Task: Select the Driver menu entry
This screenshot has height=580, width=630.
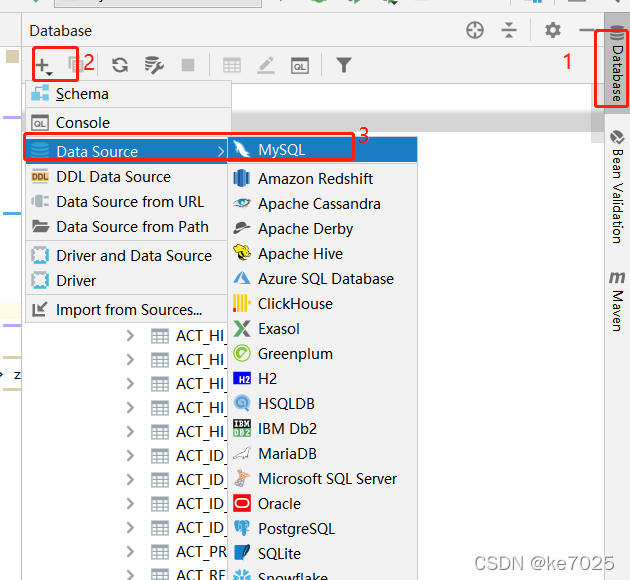Action: 127,280
